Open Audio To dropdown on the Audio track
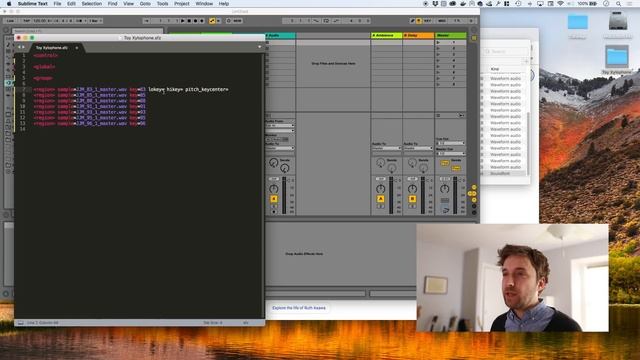Screen dimensions: 640x360 click(x=280, y=148)
